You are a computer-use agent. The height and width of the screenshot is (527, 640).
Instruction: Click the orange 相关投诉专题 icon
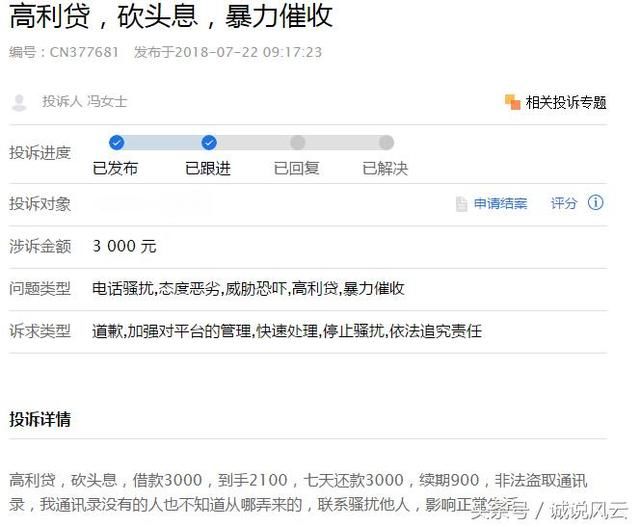pos(512,102)
